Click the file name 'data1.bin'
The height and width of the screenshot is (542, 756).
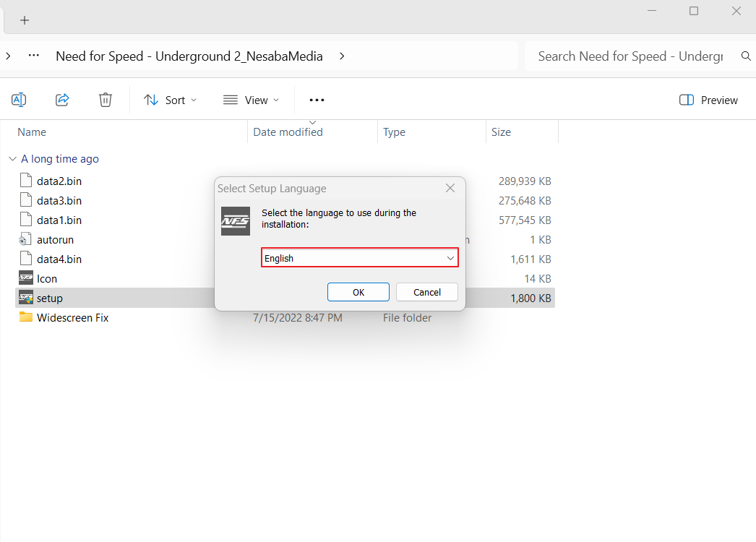(59, 220)
